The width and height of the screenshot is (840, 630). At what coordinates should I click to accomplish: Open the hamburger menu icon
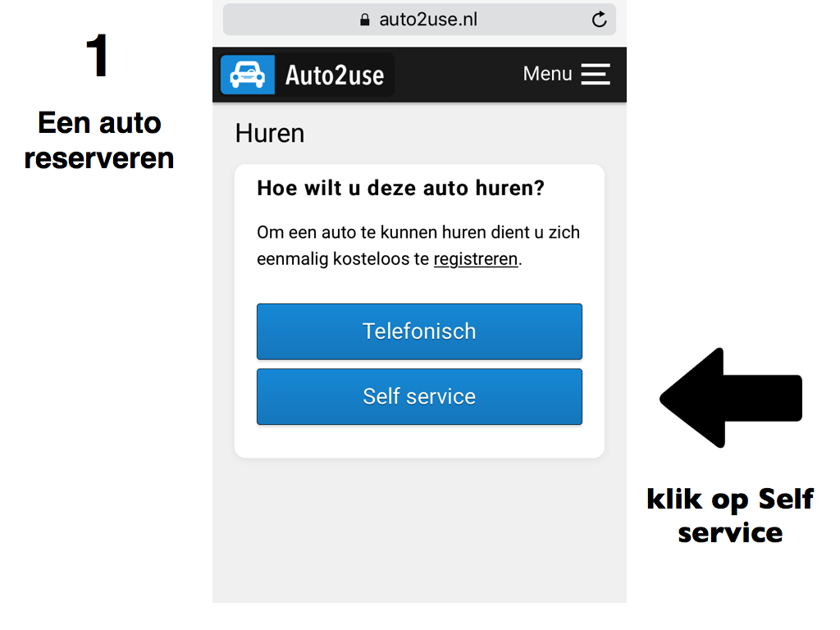coord(596,74)
